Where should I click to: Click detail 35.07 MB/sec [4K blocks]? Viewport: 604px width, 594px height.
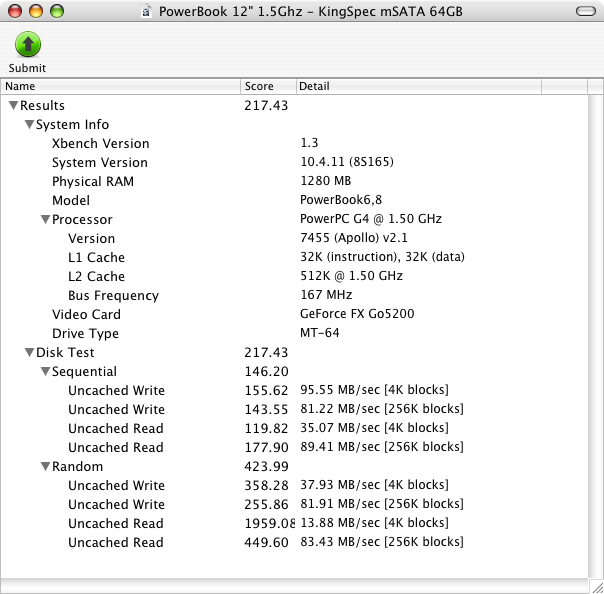pos(374,428)
